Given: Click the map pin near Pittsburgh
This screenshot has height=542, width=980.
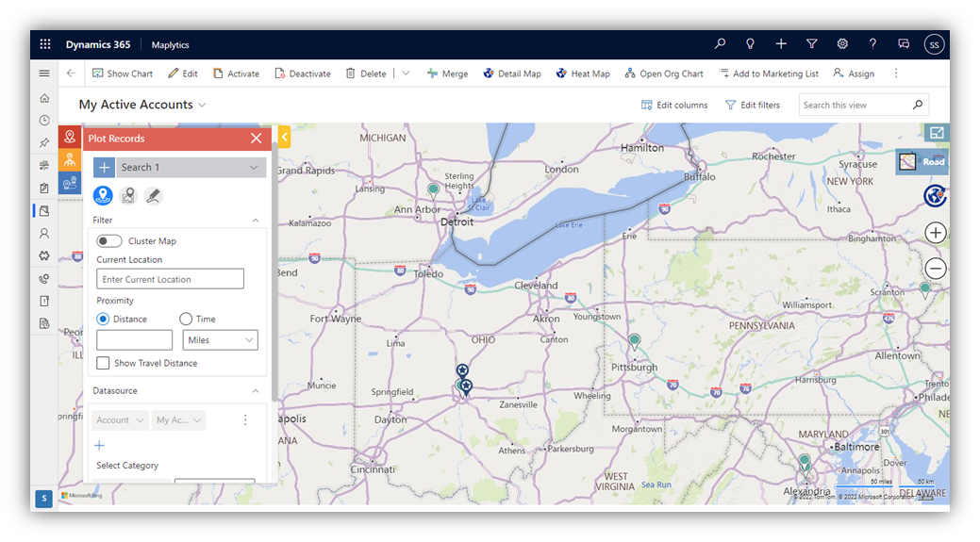Looking at the screenshot, I should (635, 342).
